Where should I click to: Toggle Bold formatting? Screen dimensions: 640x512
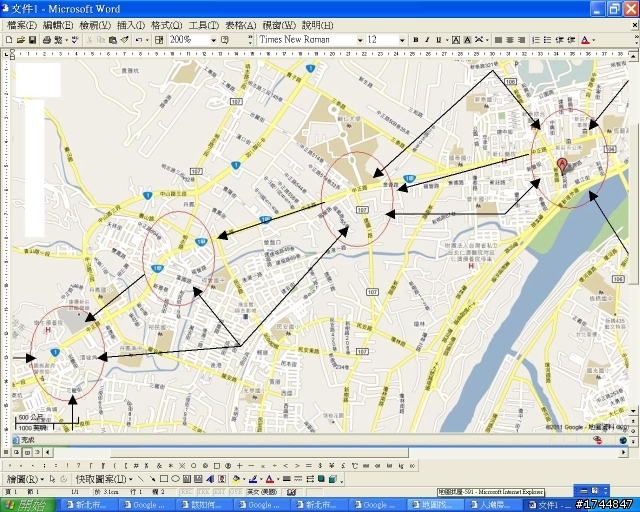(x=416, y=40)
